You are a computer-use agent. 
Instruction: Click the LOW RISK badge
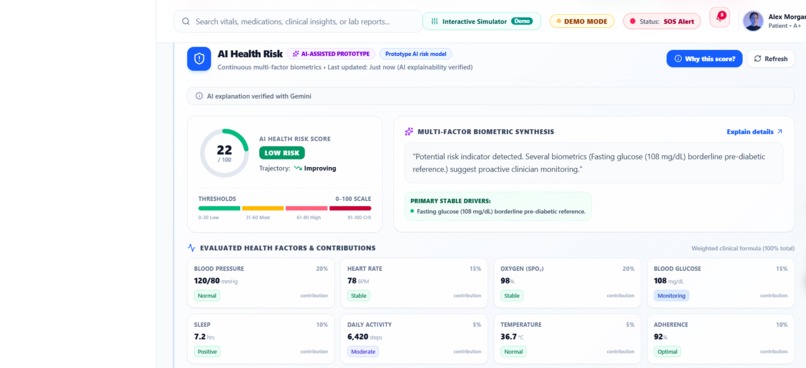(x=282, y=153)
